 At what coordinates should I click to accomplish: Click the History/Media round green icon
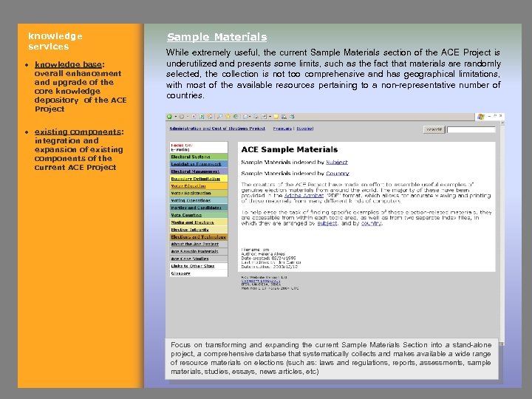click(x=236, y=117)
